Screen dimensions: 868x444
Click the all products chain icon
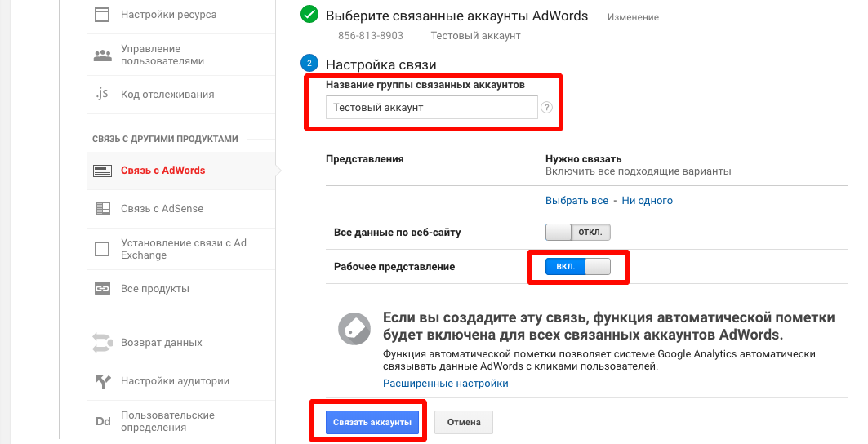point(102,288)
